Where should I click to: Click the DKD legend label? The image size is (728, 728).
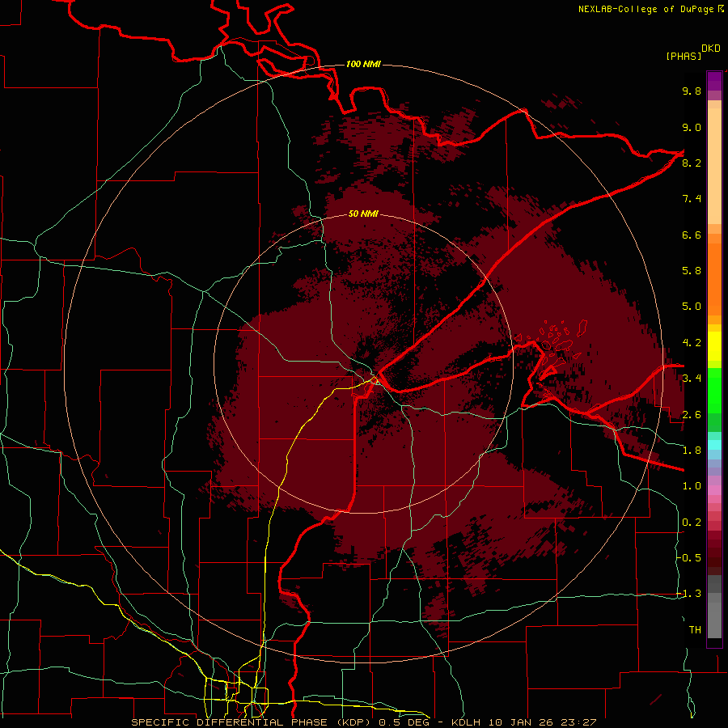tap(711, 49)
